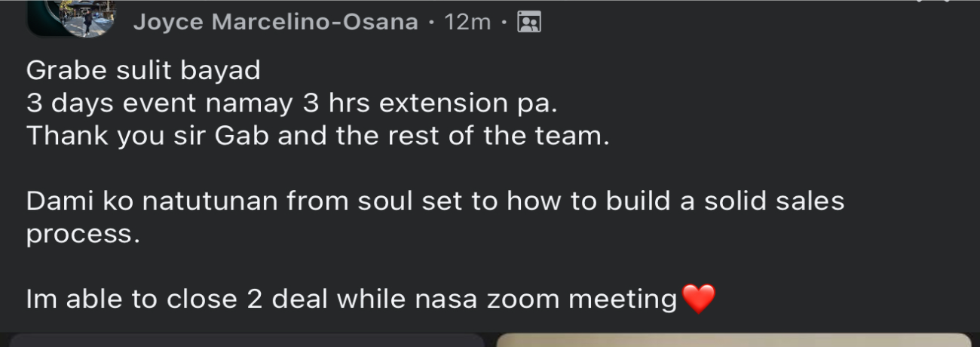Image resolution: width=980 pixels, height=347 pixels.
Task: Click the 12m post timestamp
Action: pos(467,23)
